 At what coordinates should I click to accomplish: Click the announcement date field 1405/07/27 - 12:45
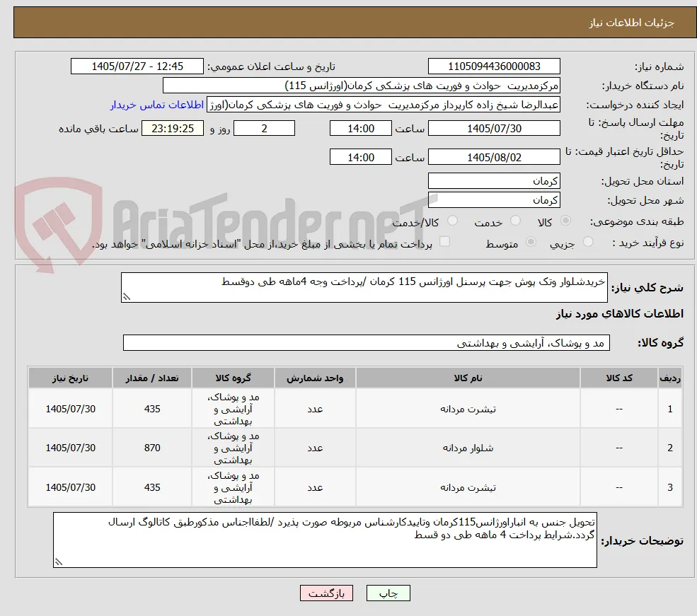[137, 66]
